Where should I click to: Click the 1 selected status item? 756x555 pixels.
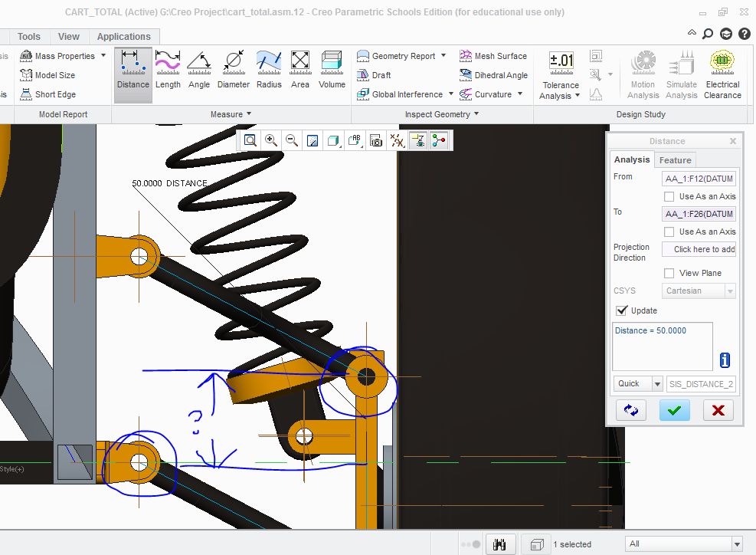point(572,544)
